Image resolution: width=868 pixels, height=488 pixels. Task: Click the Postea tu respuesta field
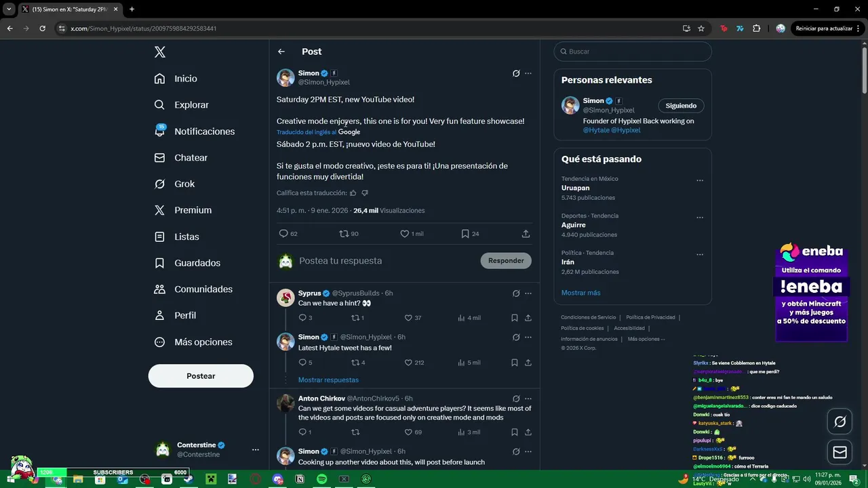pyautogui.click(x=387, y=261)
